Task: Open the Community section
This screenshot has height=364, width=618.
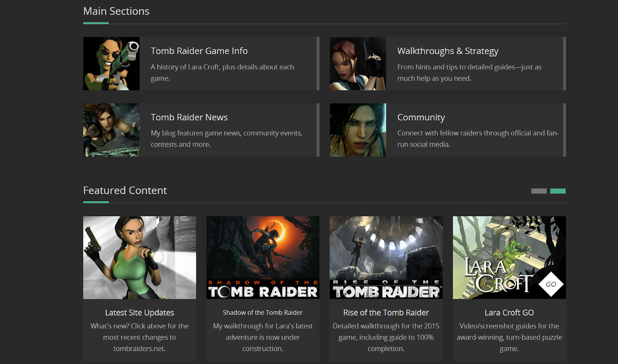Action: [421, 117]
